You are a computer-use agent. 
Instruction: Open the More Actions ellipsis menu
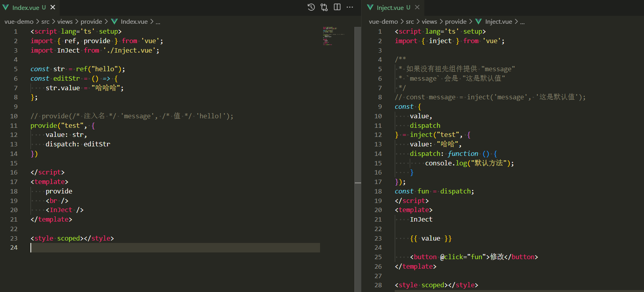pyautogui.click(x=350, y=7)
